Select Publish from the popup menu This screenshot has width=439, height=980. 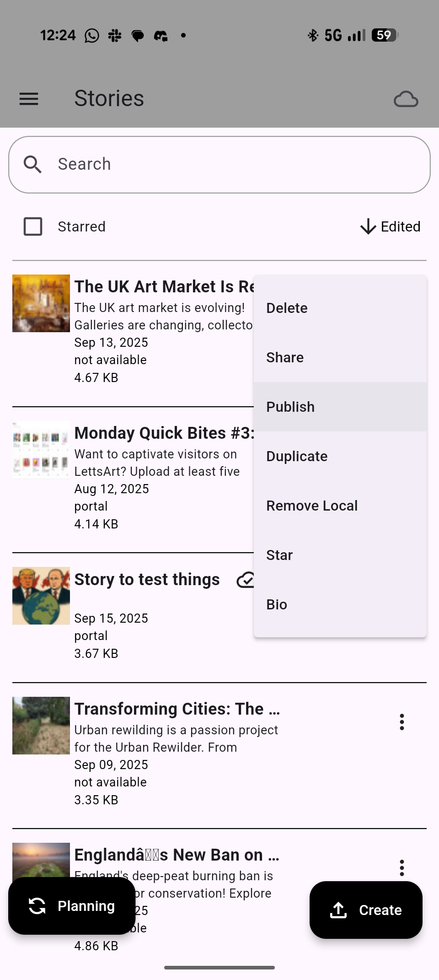pyautogui.click(x=290, y=407)
